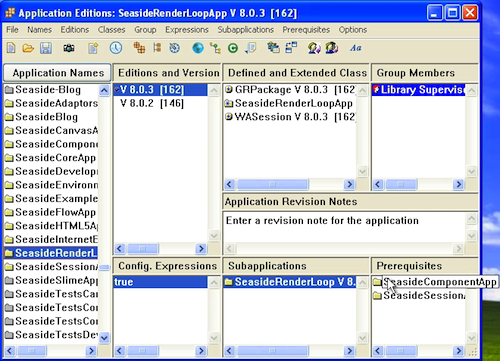Click the Library Supervisor member icon

[376, 90]
